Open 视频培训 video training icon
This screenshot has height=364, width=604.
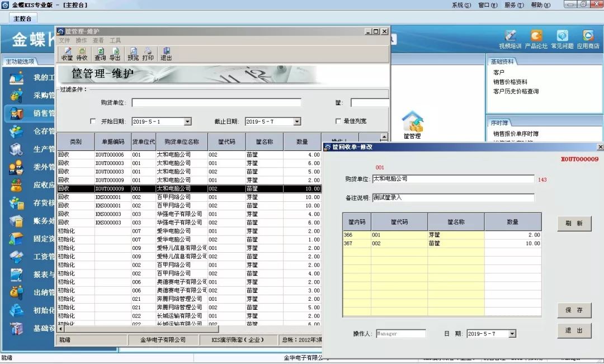coord(510,39)
